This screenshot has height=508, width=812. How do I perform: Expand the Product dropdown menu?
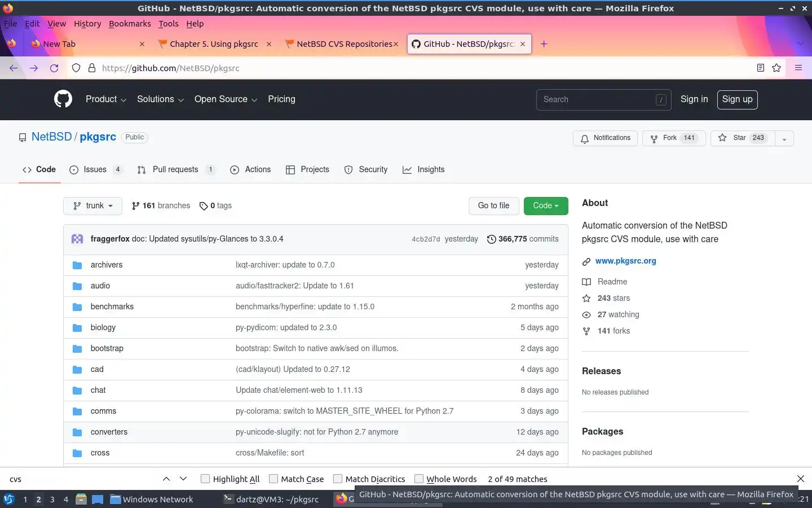(x=106, y=99)
